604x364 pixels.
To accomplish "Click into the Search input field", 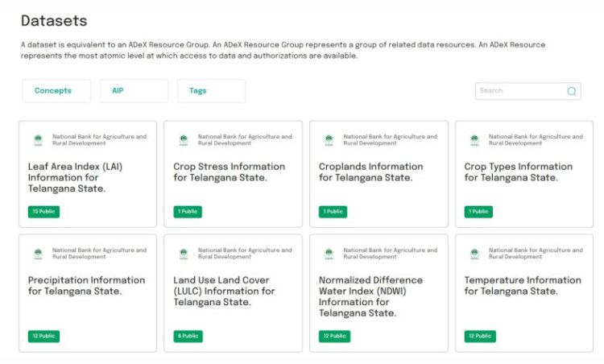I will (x=519, y=91).
